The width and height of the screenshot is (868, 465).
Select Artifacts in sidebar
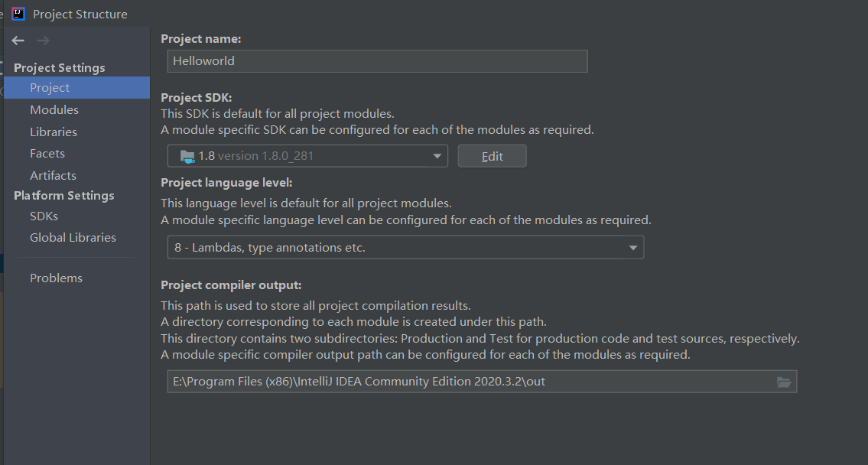coord(53,176)
